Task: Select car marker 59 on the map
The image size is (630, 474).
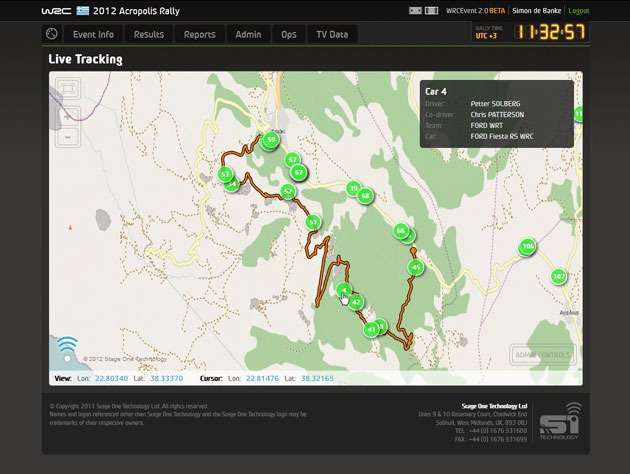Action: click(x=270, y=141)
